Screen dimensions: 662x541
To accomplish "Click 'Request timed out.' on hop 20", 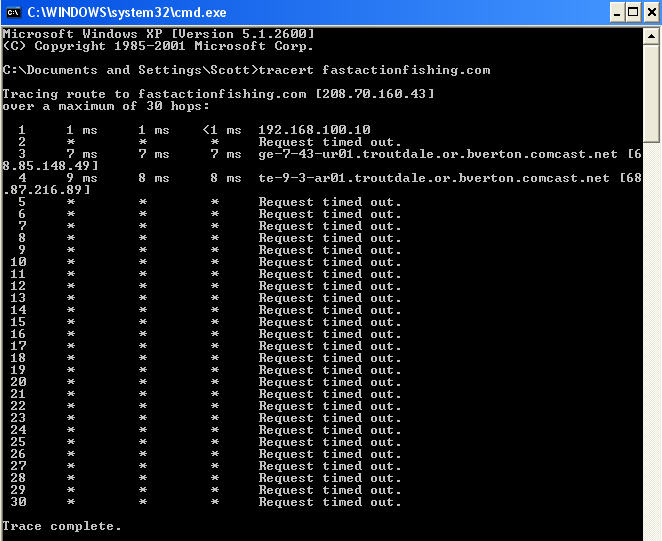I will [330, 382].
